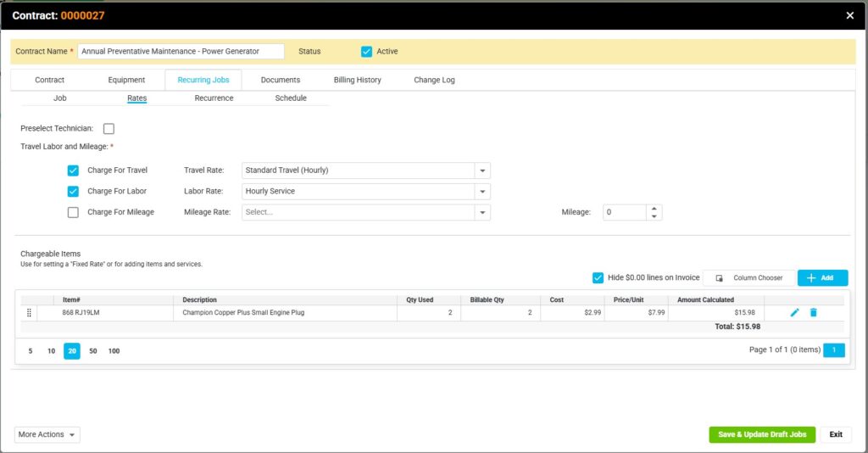The image size is (868, 453).
Task: Switch to the Job sub-tab
Action: coord(60,98)
